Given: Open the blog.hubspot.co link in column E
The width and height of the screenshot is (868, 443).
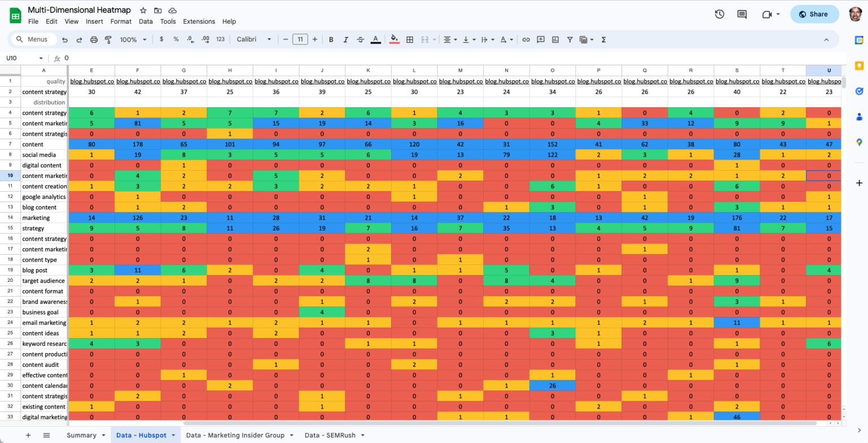Looking at the screenshot, I should [92, 81].
